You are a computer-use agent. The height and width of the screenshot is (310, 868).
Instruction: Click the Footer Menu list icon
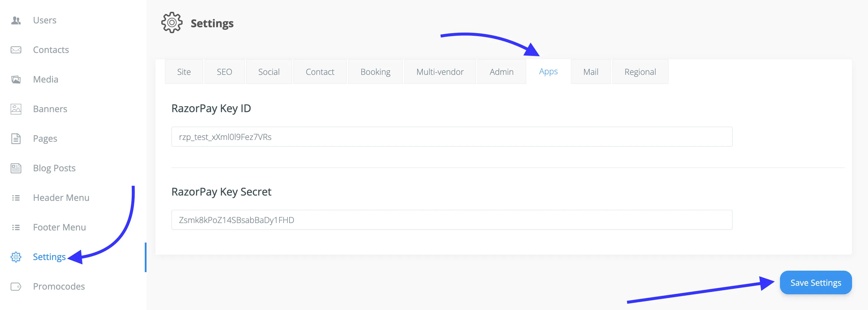pyautogui.click(x=16, y=227)
